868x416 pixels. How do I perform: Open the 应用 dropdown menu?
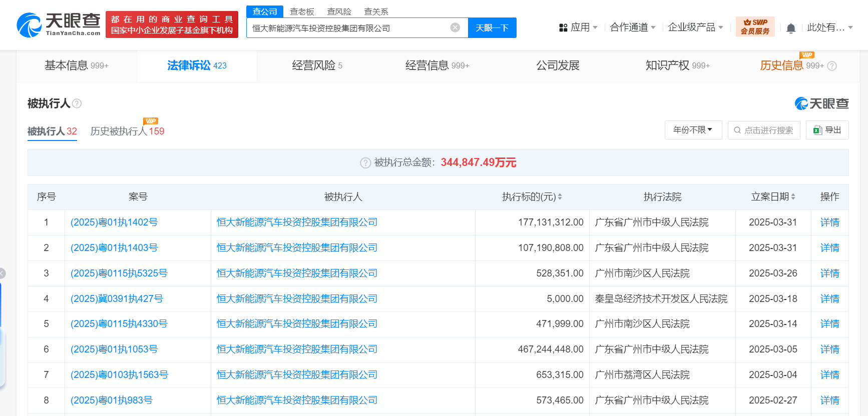point(579,27)
